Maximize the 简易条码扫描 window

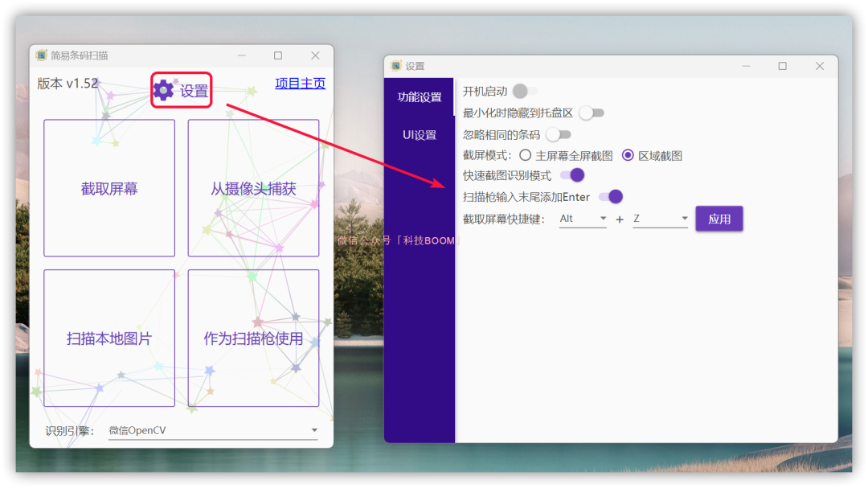click(x=278, y=55)
